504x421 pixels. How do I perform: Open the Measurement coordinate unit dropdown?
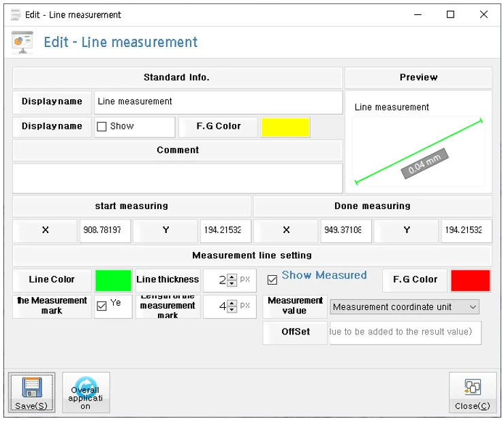405,307
